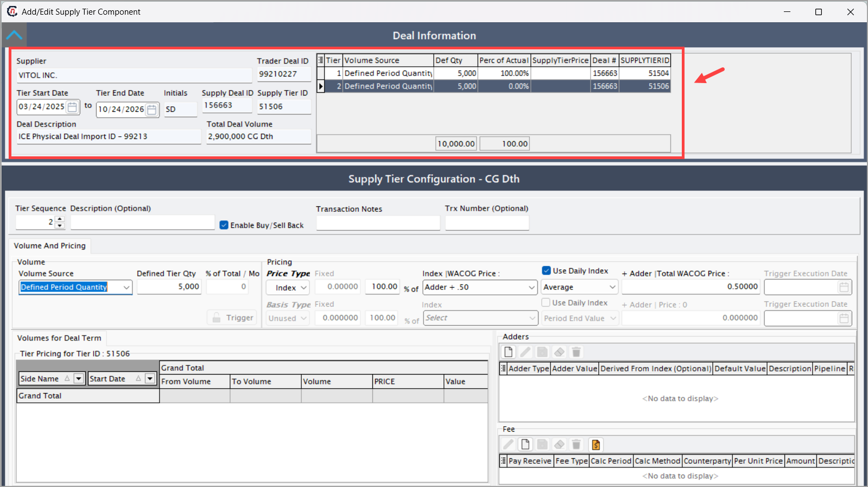Open the Tier Start Date calendar picker
The height and width of the screenshot is (487, 868).
(72, 107)
